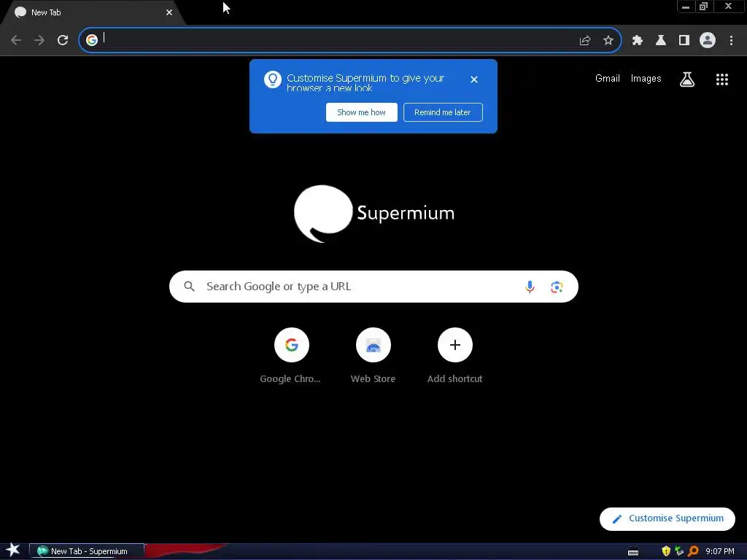Start voice search with microphone icon

[530, 287]
